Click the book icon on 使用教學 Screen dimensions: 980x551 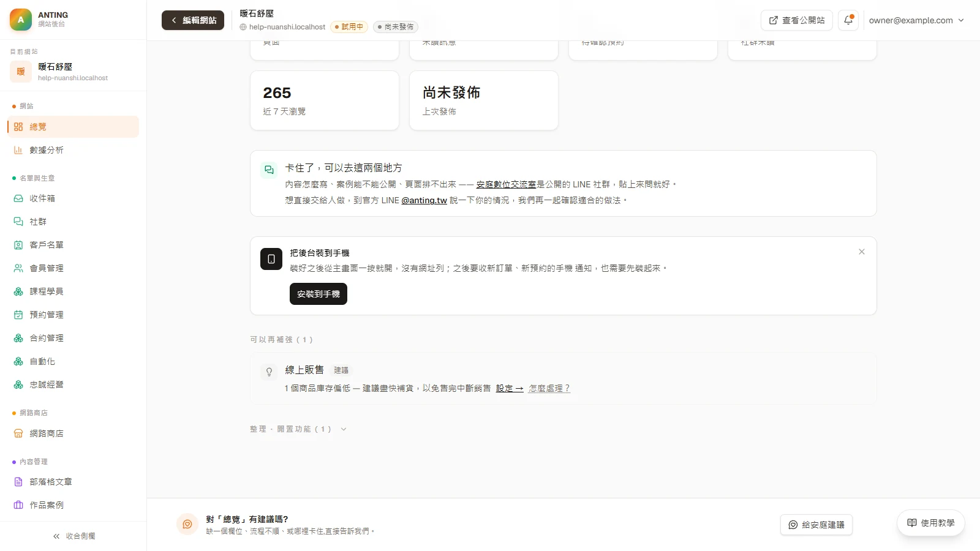pyautogui.click(x=912, y=523)
